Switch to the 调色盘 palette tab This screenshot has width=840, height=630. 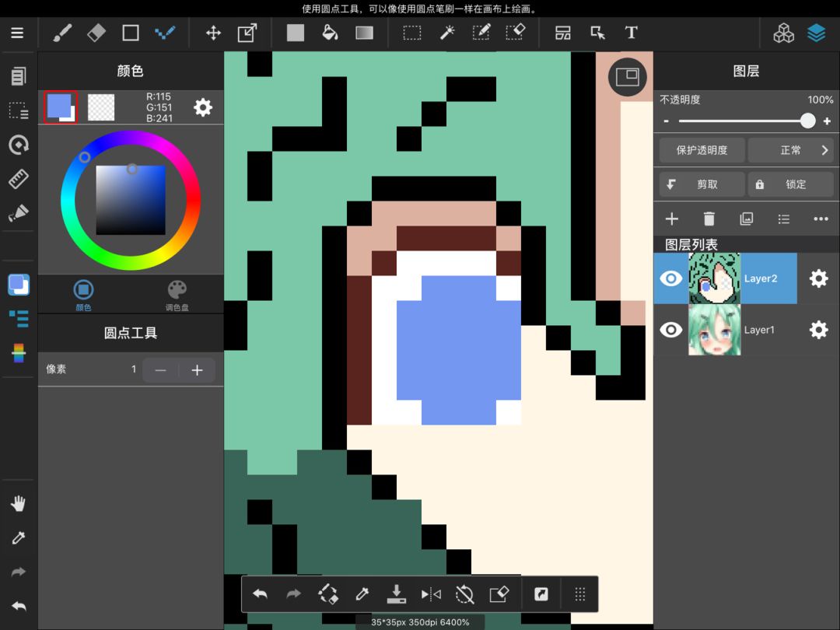[177, 295]
